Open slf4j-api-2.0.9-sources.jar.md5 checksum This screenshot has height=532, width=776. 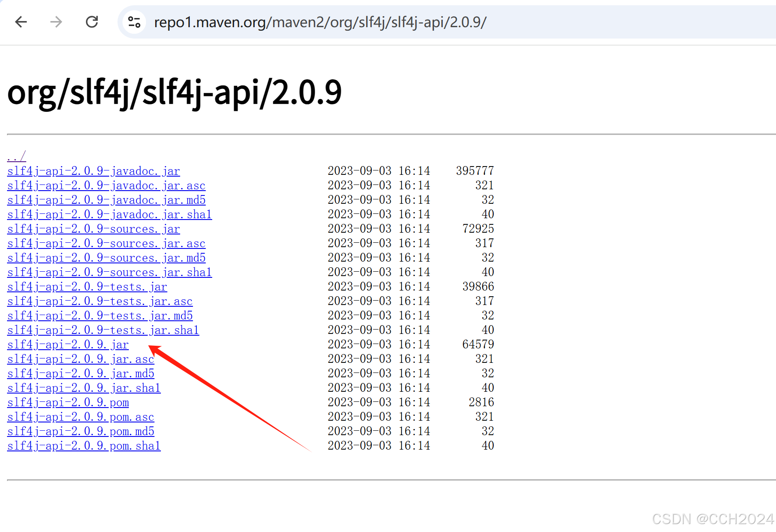(x=106, y=258)
